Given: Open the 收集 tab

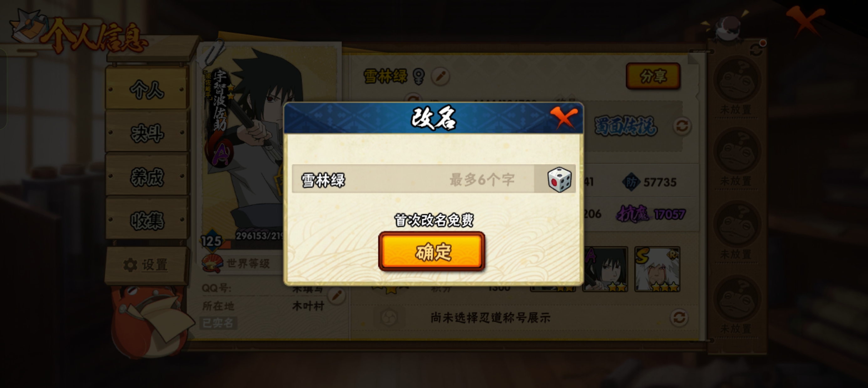Looking at the screenshot, I should (147, 221).
